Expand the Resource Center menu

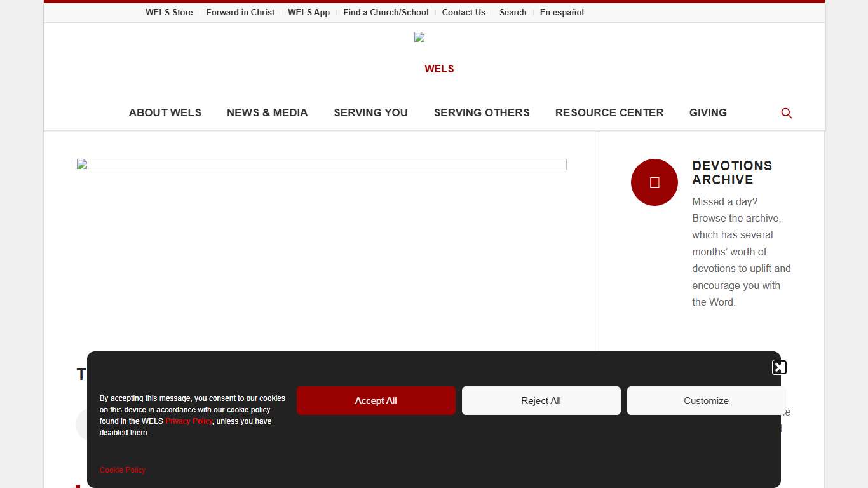pos(609,112)
